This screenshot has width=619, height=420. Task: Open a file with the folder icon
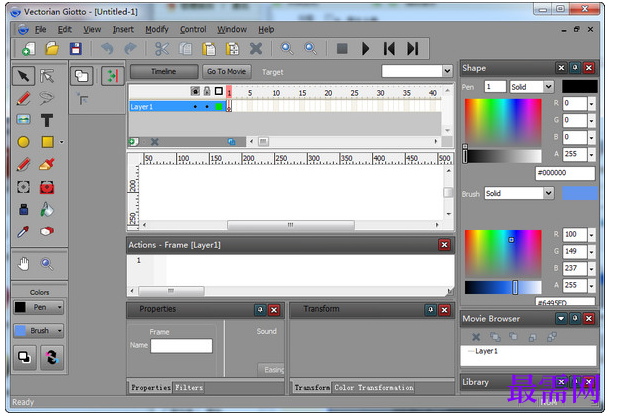pos(52,49)
